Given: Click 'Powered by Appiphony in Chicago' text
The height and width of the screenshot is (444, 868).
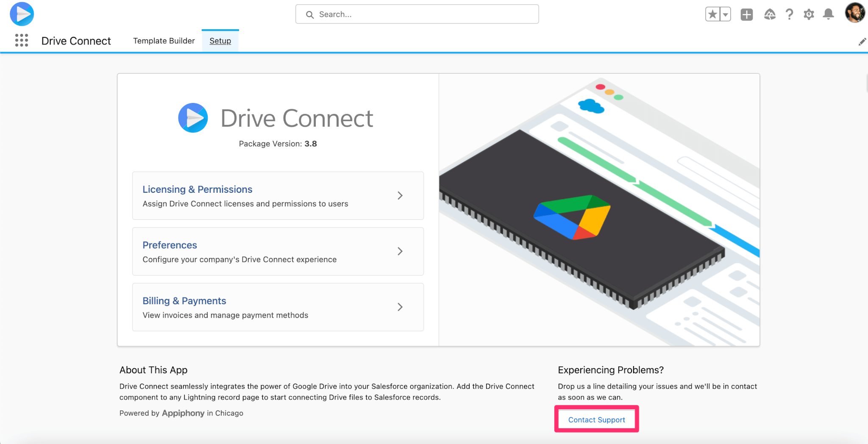Looking at the screenshot, I should tap(181, 413).
